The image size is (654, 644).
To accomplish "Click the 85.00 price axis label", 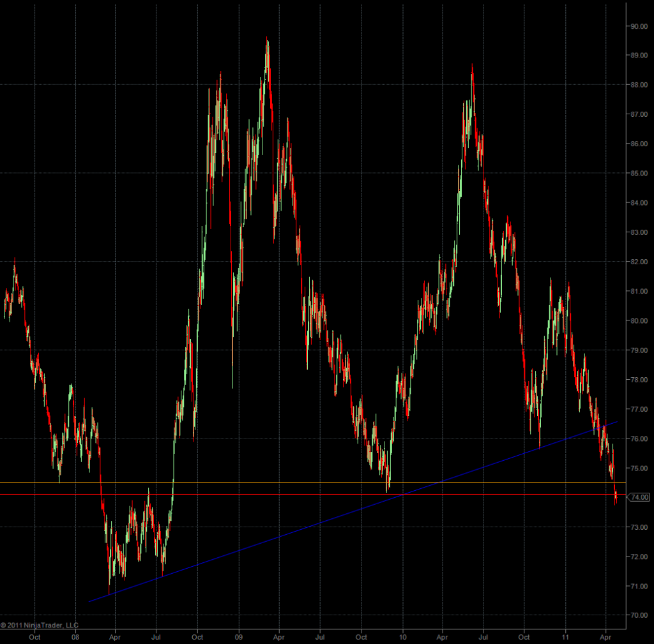I will click(639, 174).
